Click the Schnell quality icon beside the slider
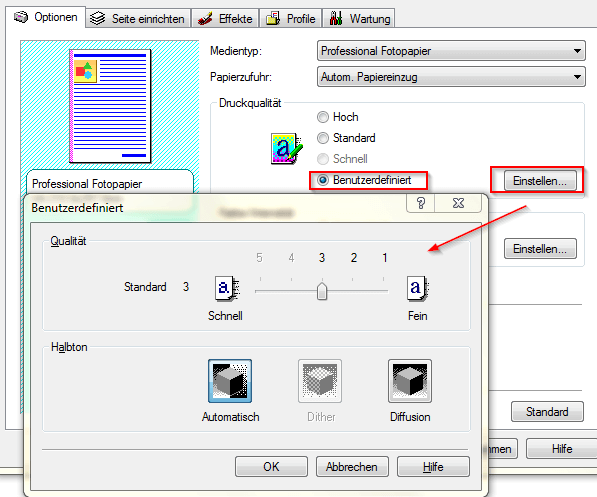This screenshot has height=497, width=597. coord(227,288)
